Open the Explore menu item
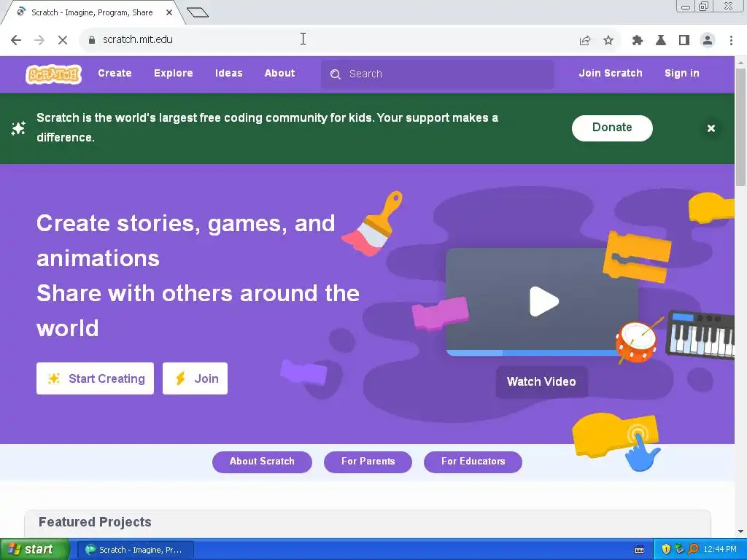Viewport: 747px width, 560px height. (x=174, y=74)
